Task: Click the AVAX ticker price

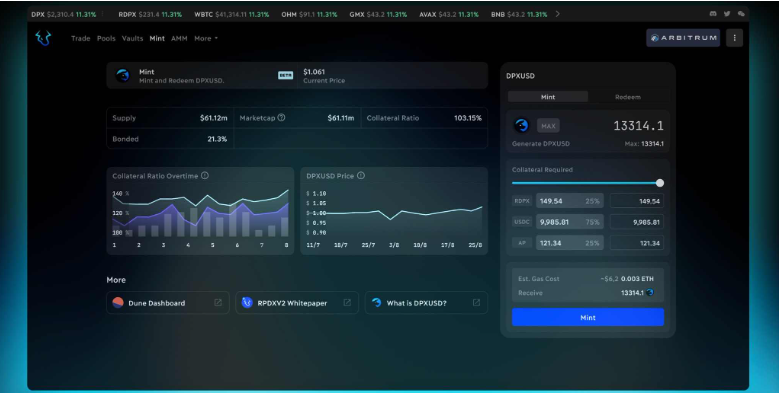Action: [x=447, y=14]
